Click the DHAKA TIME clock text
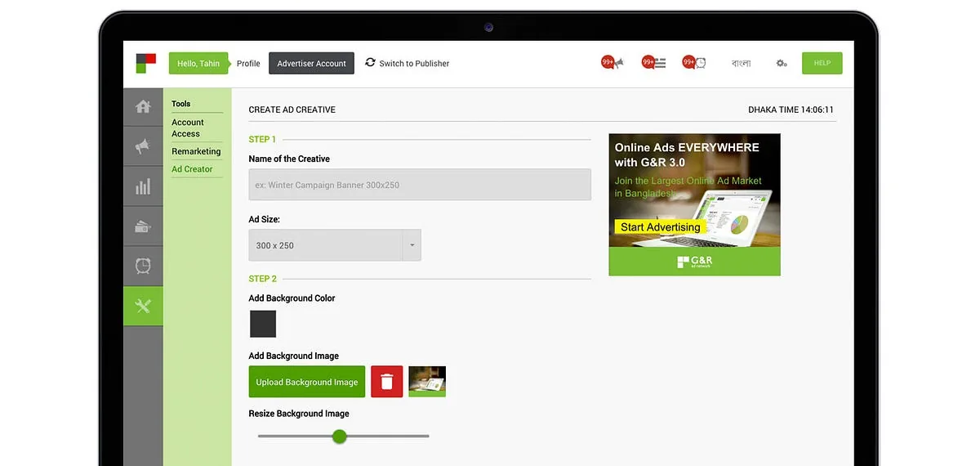This screenshot has width=980, height=466. pyautogui.click(x=791, y=110)
